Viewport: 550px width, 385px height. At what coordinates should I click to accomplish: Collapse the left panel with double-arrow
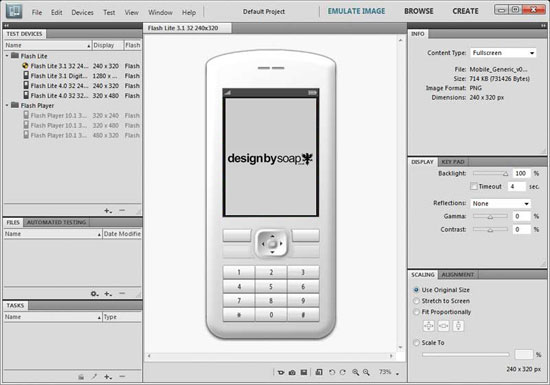(6, 25)
